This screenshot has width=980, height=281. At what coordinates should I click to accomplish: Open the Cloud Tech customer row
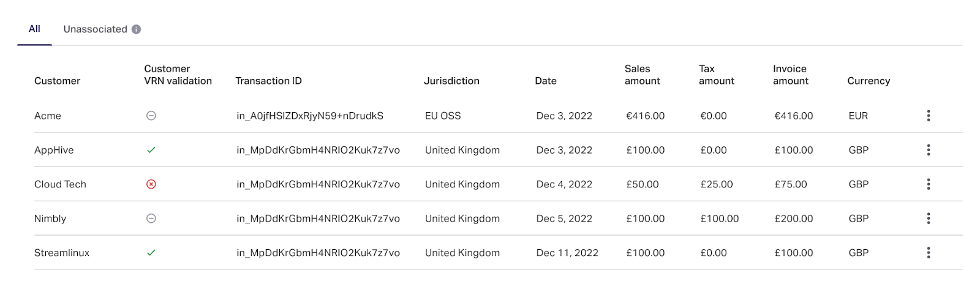click(60, 184)
